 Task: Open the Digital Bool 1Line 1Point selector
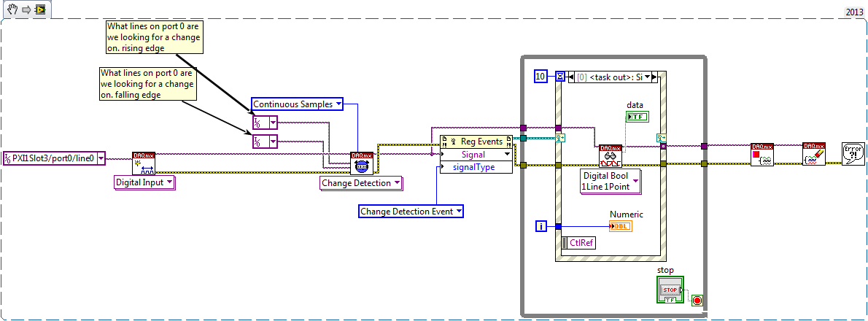click(x=635, y=182)
